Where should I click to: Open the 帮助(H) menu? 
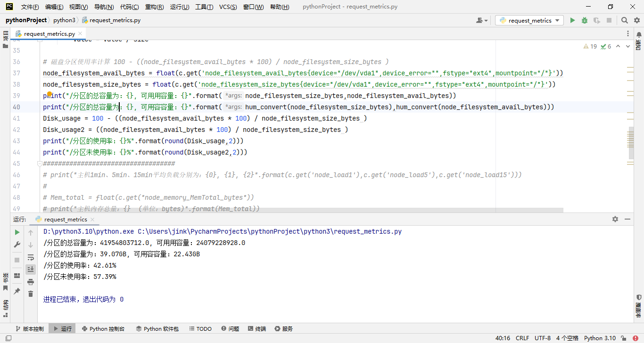279,7
